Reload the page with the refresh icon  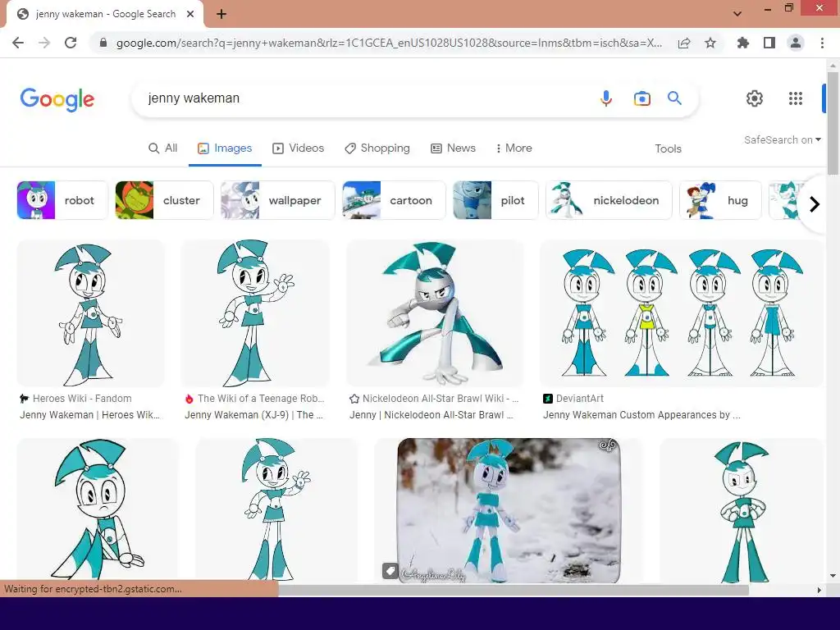click(71, 43)
